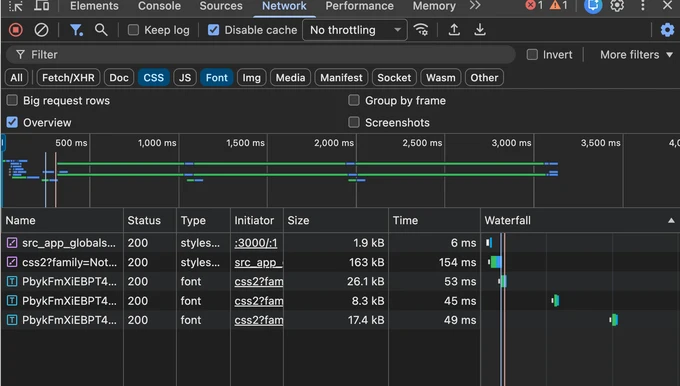The height and width of the screenshot is (386, 680).
Task: Uncheck the Disable cache checkbox
Action: pyautogui.click(x=213, y=30)
